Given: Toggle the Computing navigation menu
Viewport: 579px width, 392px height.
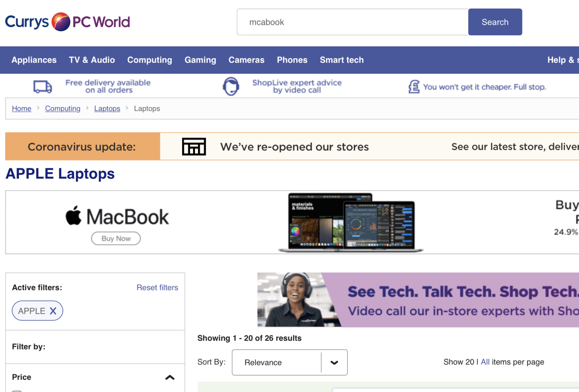Looking at the screenshot, I should pos(149,60).
